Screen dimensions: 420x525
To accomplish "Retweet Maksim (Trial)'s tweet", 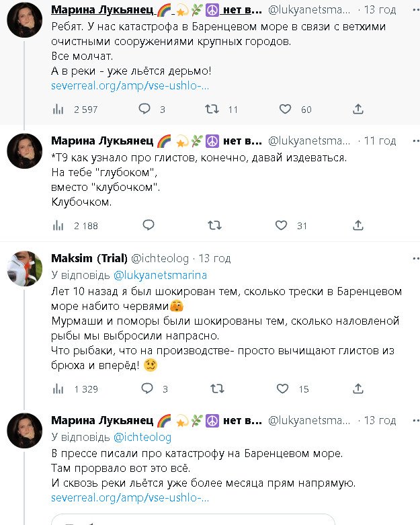I will coord(216,389).
